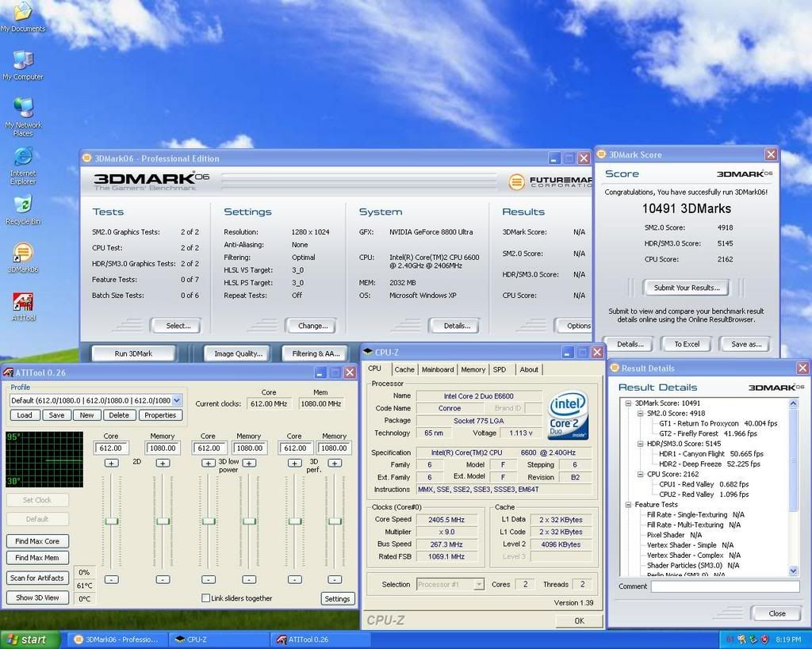Open the Recycle Bin icon

click(x=23, y=205)
